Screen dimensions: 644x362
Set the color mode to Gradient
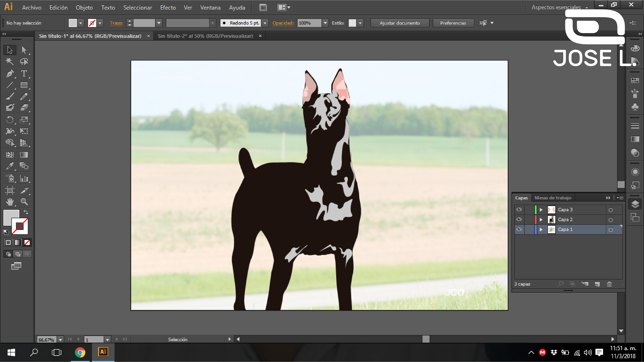(x=18, y=242)
